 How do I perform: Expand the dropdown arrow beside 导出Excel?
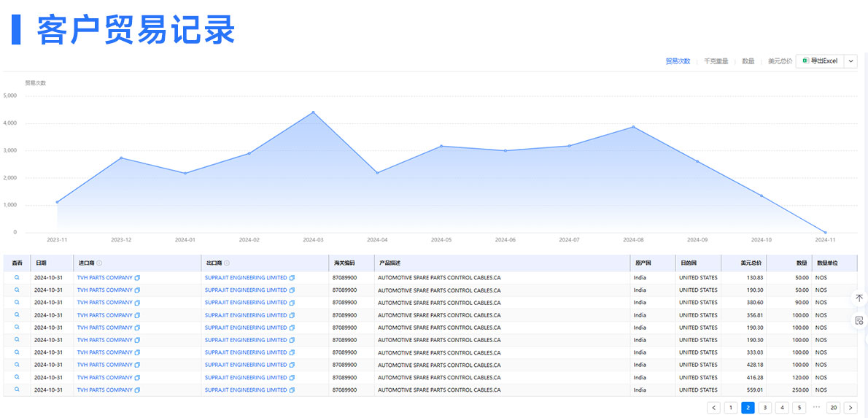(850, 61)
